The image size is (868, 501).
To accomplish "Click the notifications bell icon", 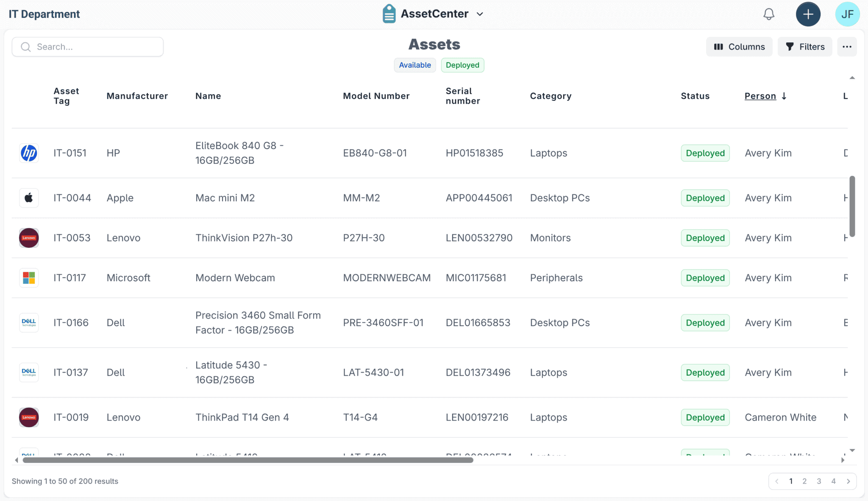I will point(769,14).
